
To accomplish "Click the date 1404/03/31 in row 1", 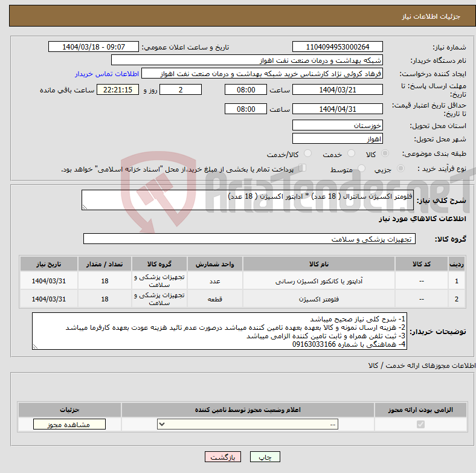I will (x=48, y=281).
